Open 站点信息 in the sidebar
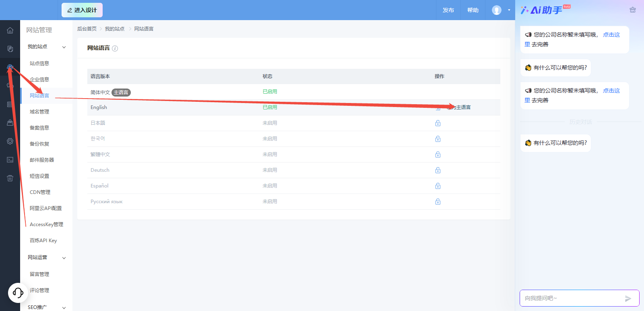 (x=39, y=64)
